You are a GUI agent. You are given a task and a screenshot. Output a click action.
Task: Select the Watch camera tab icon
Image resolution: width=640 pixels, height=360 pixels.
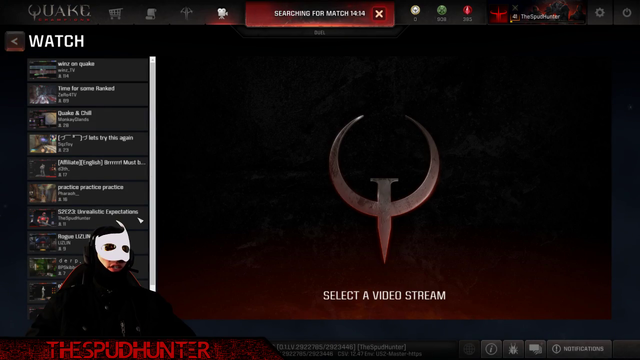[222, 13]
